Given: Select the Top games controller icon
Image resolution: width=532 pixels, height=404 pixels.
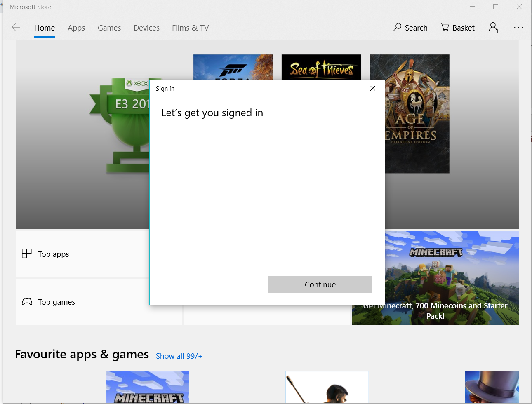Looking at the screenshot, I should click(x=26, y=301).
